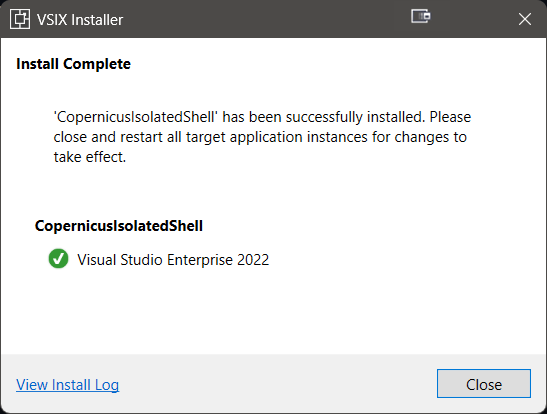Click the '2022' text in the Visual Studio entry

253,260
